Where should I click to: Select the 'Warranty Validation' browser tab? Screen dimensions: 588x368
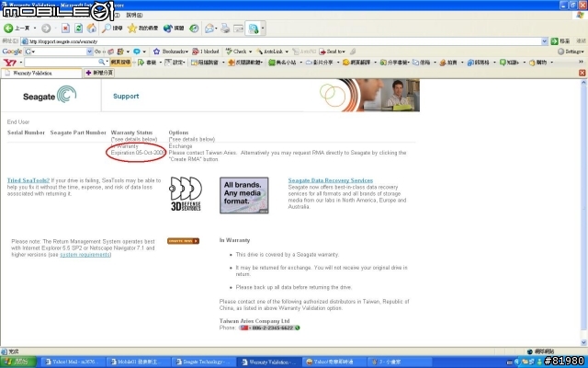click(x=41, y=74)
